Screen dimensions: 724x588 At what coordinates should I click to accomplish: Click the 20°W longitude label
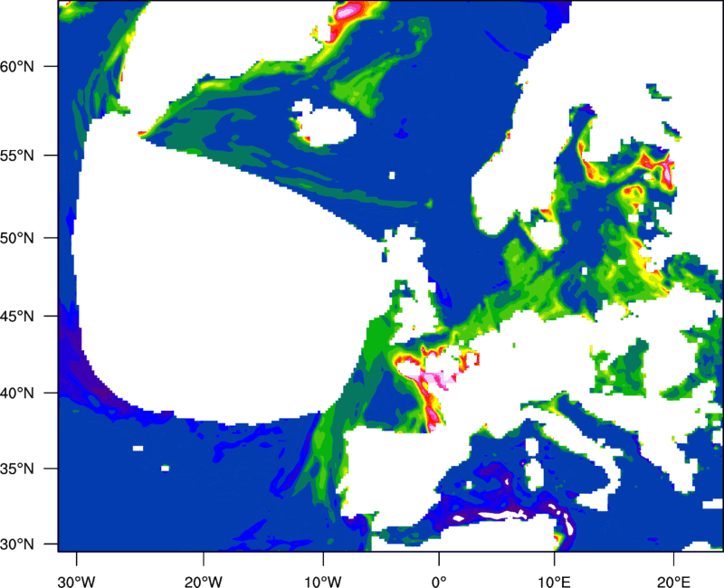(x=204, y=582)
